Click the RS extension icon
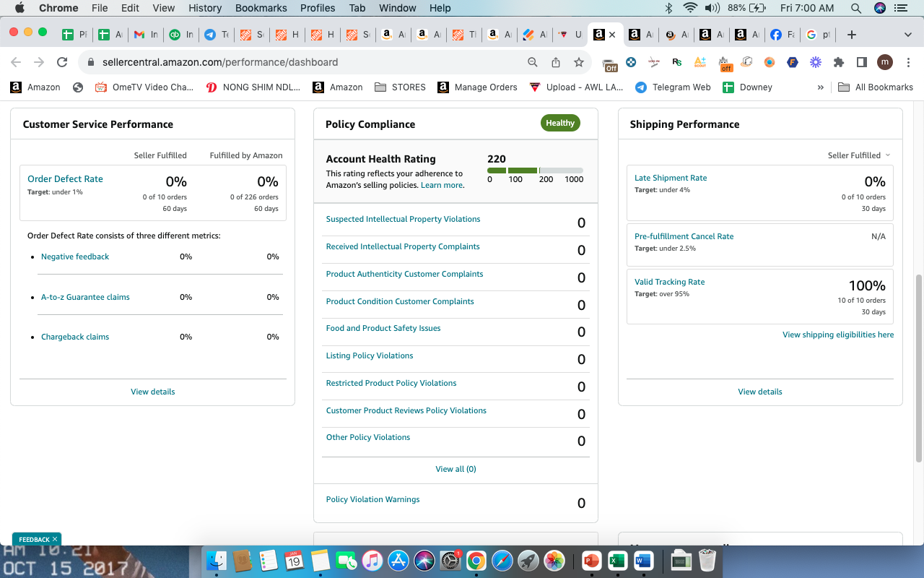 pyautogui.click(x=676, y=62)
